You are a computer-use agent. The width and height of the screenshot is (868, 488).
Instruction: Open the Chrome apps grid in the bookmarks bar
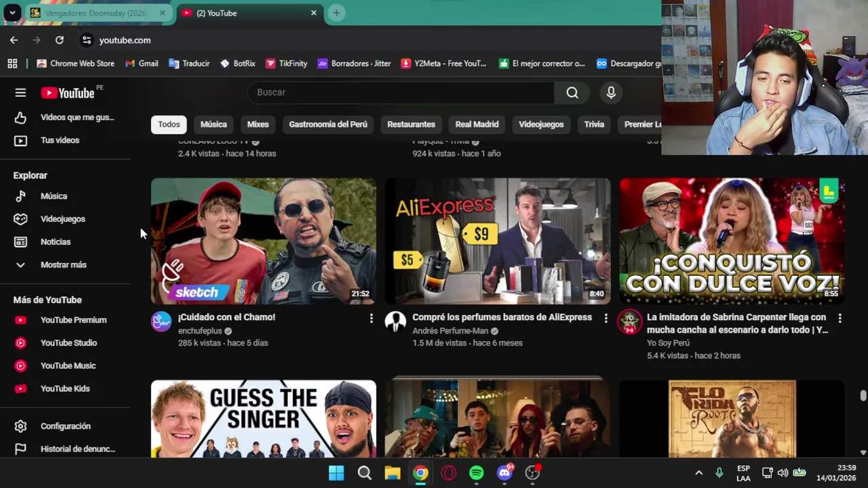12,63
